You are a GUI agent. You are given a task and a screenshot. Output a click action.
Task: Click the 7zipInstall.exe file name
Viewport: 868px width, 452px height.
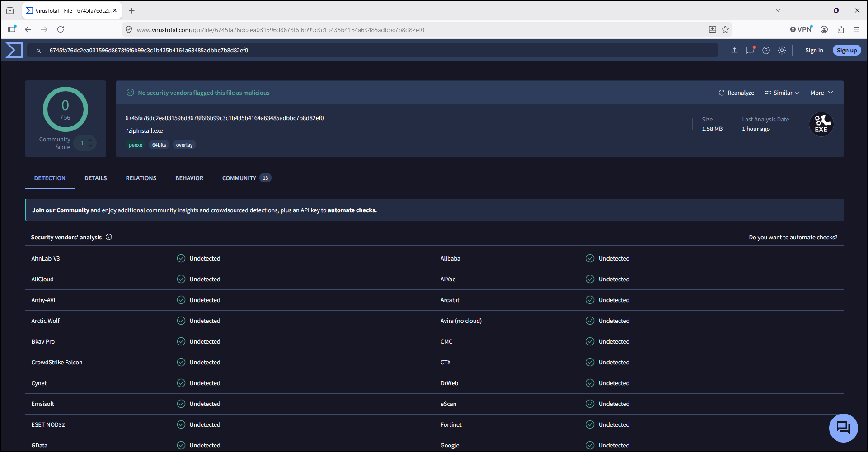coord(144,130)
